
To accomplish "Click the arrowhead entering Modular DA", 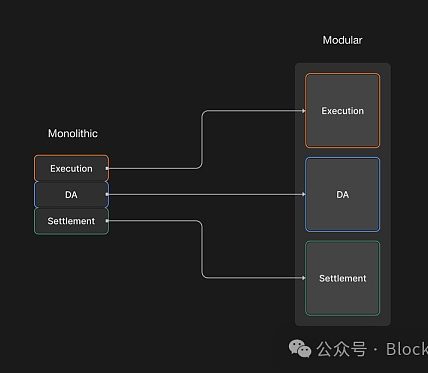I will click(x=304, y=194).
